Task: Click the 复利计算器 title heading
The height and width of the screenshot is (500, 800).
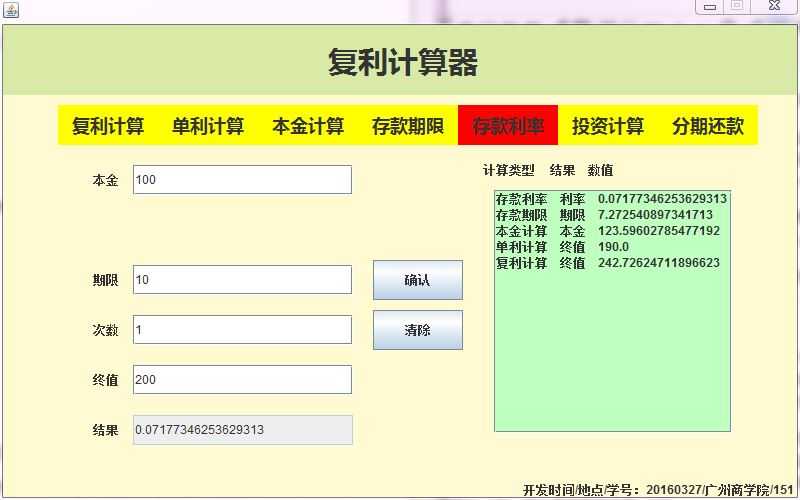Action: pos(403,62)
